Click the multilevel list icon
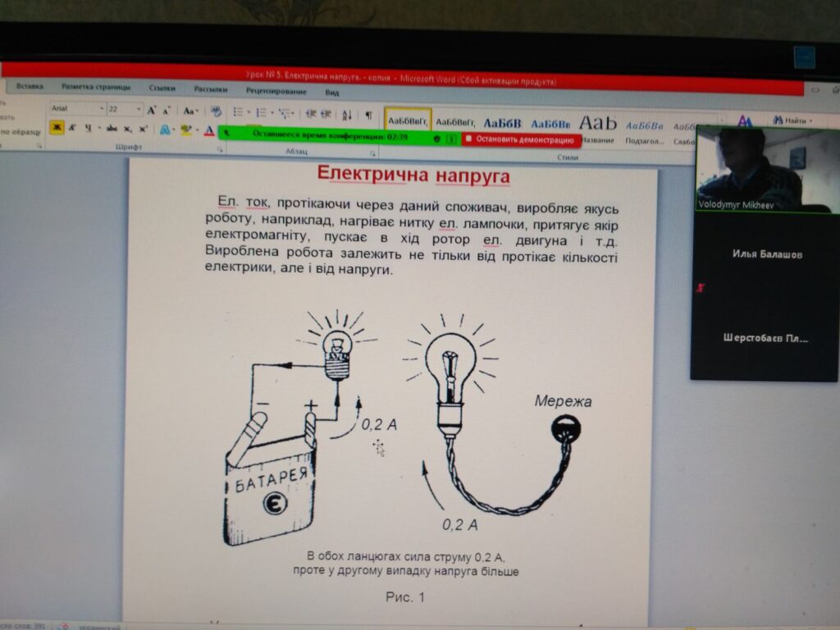Screen dimensions: 840x630 click(285, 113)
